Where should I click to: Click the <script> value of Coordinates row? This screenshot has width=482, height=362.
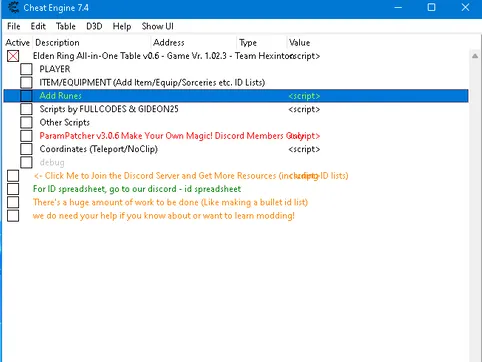coord(304,149)
